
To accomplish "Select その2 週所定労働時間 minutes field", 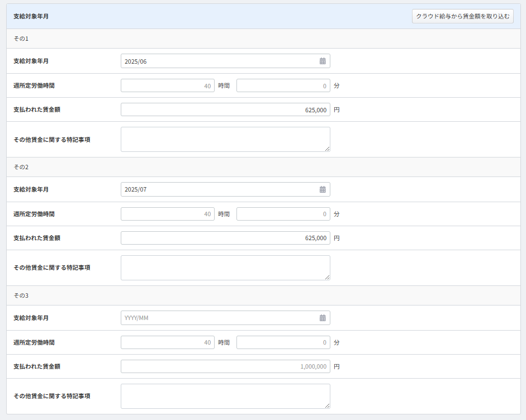I will click(283, 214).
